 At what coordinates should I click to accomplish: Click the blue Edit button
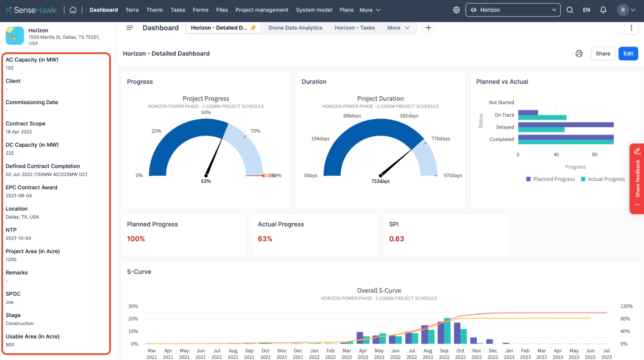click(x=628, y=54)
